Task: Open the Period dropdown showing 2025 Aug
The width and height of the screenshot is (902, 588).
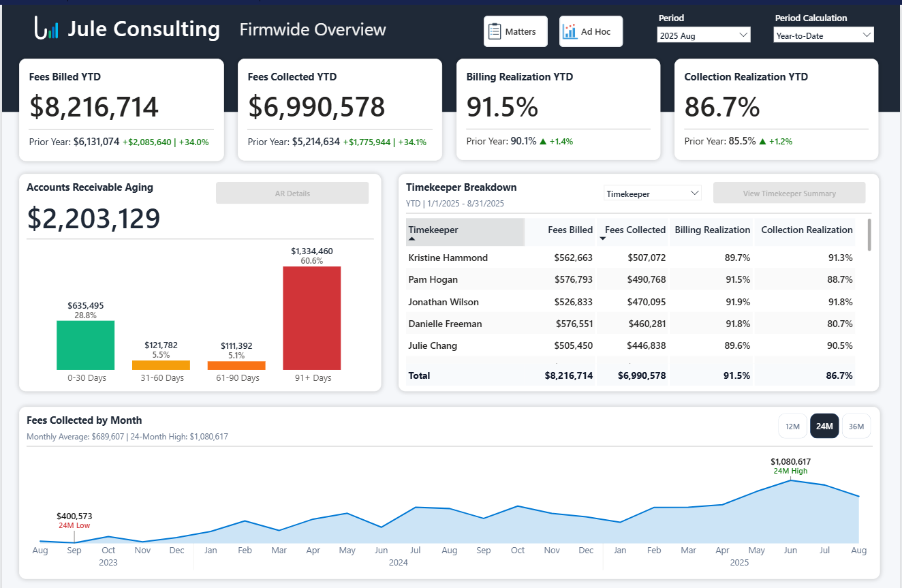Action: (x=703, y=34)
